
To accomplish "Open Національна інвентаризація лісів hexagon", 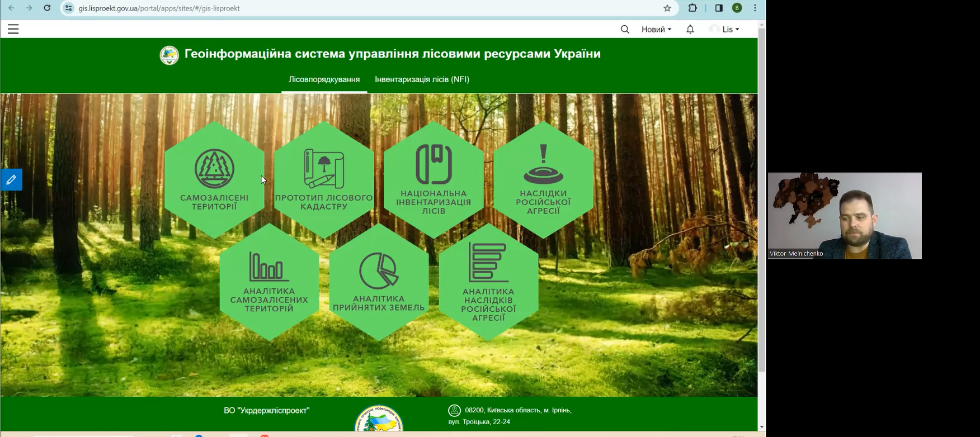I will tap(434, 180).
